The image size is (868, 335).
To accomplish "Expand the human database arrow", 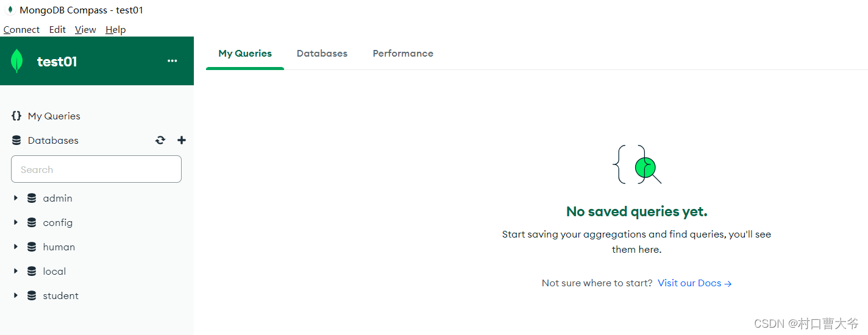I will tap(16, 247).
